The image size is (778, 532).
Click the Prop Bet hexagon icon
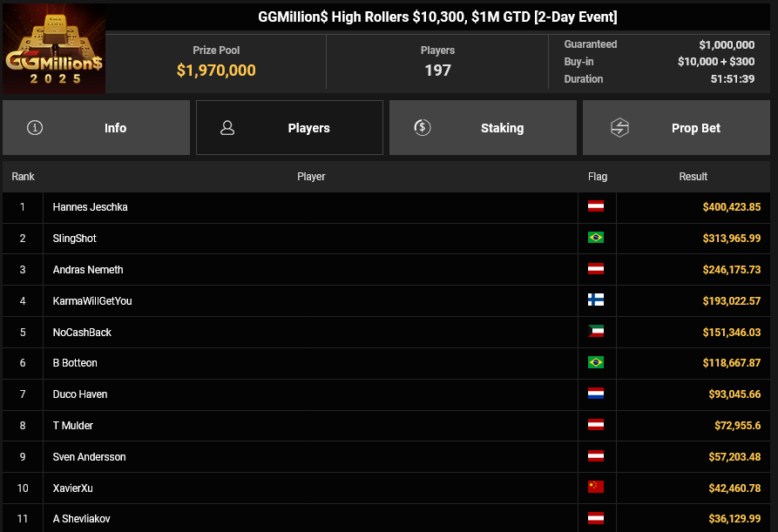pos(619,128)
